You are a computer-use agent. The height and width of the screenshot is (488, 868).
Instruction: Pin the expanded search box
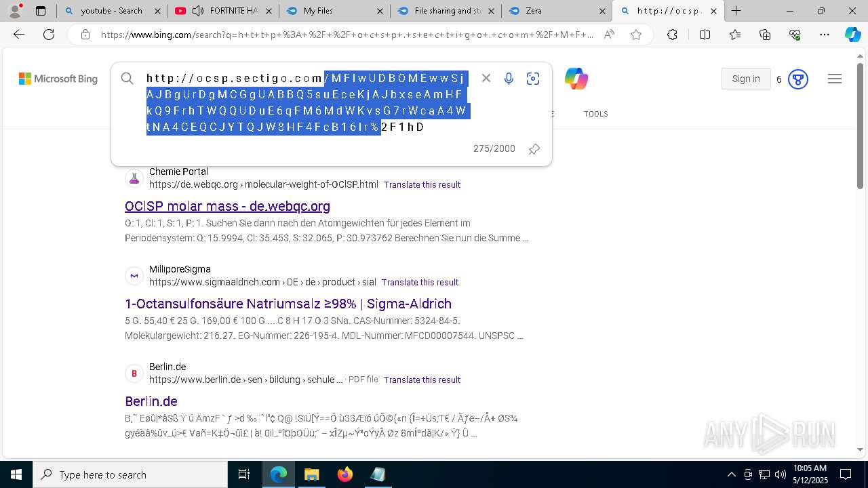click(534, 149)
